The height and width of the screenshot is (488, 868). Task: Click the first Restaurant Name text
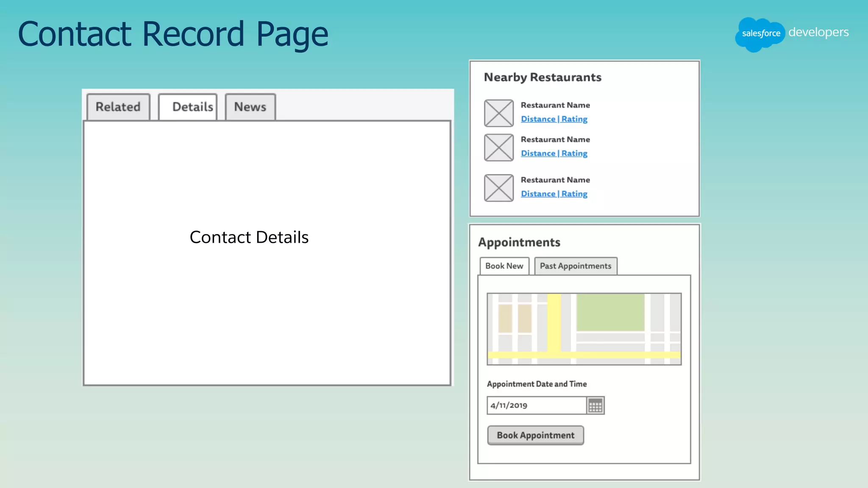[x=555, y=105]
